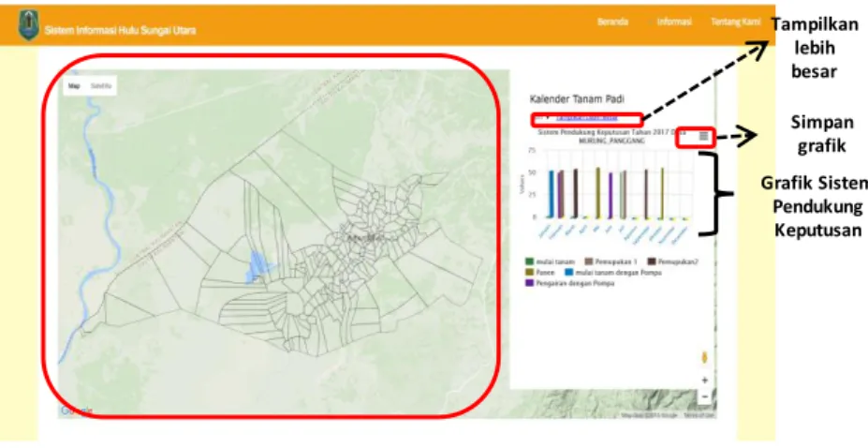Click the Google logo on the map
Screen dimensions: 868x448
pyautogui.click(x=75, y=411)
